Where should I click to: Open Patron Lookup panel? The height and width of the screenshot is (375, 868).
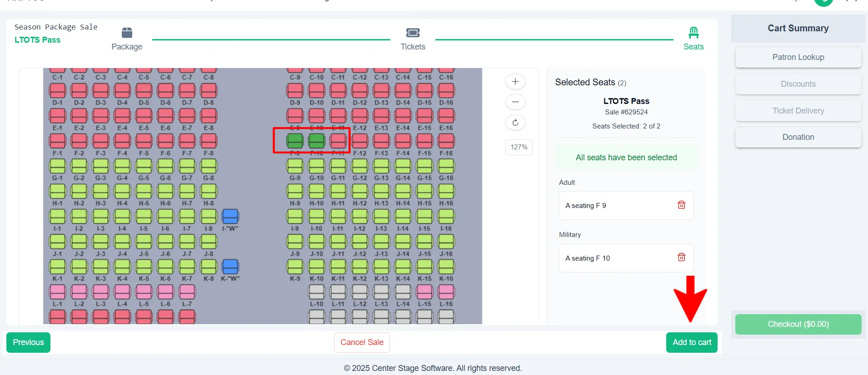click(x=798, y=57)
